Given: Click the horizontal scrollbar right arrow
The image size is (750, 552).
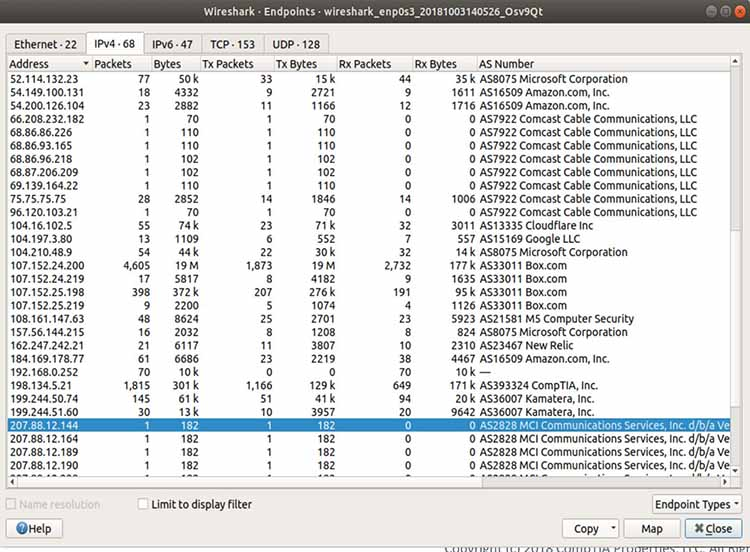Looking at the screenshot, I should [x=725, y=482].
